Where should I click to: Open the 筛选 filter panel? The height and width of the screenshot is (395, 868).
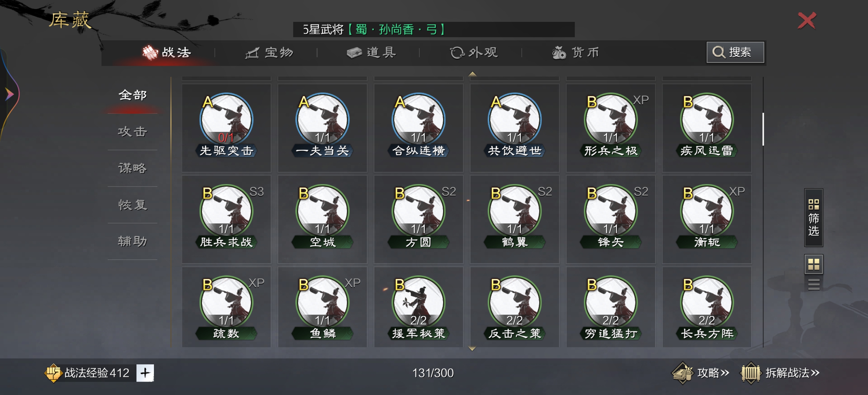point(813,217)
